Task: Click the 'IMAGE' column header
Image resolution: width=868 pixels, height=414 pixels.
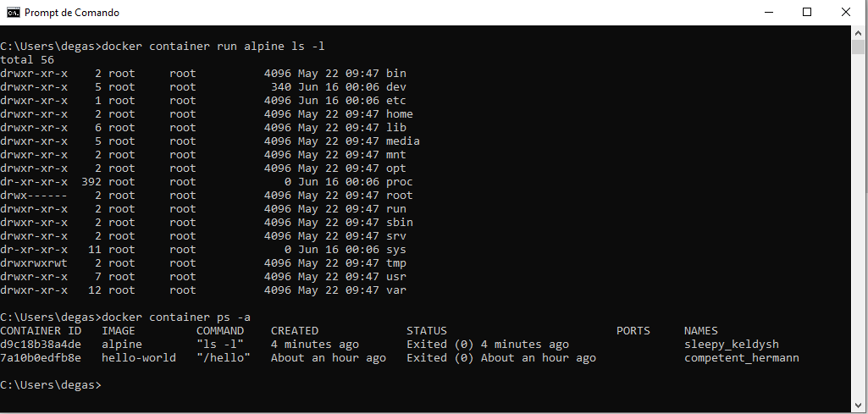Action: pos(119,331)
